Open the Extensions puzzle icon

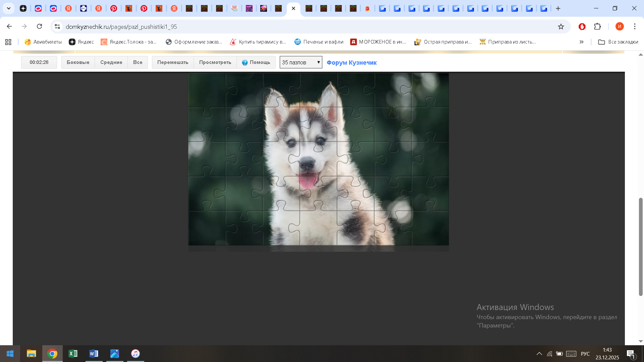pos(597,26)
